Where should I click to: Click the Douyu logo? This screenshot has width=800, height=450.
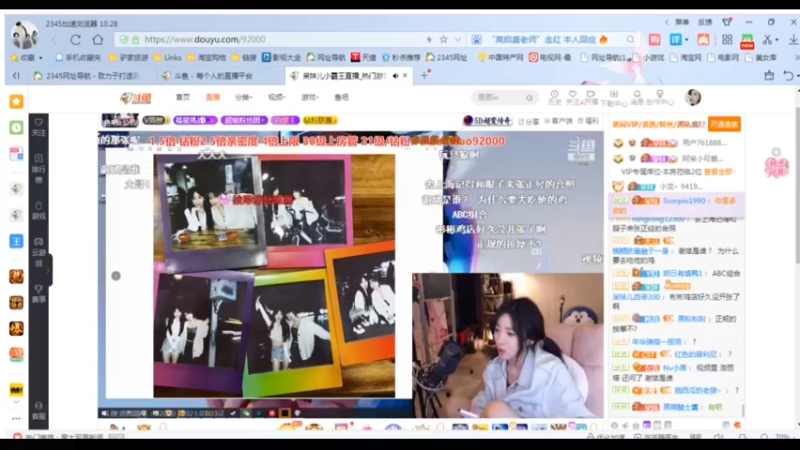point(136,97)
